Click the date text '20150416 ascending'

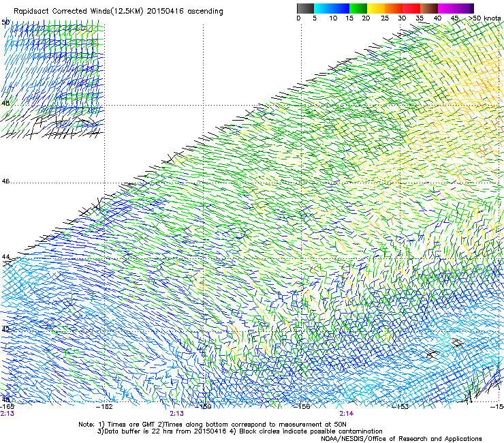[185, 12]
